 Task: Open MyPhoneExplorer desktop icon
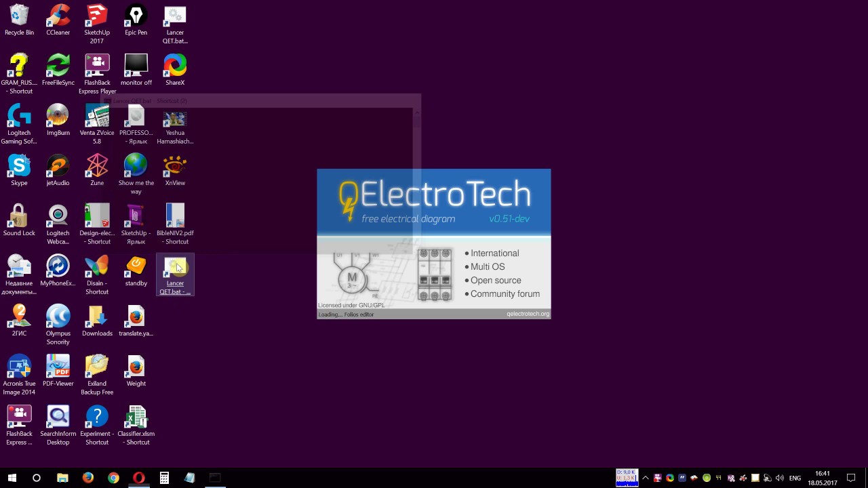[58, 270]
